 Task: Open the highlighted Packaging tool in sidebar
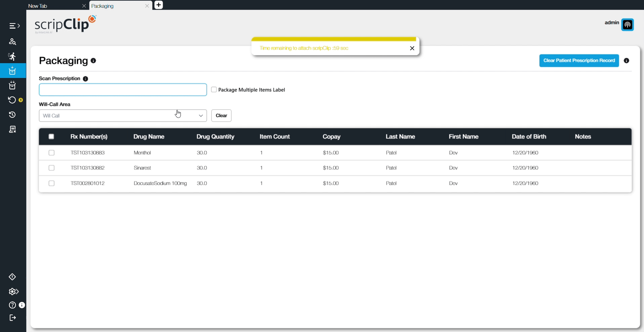12,71
